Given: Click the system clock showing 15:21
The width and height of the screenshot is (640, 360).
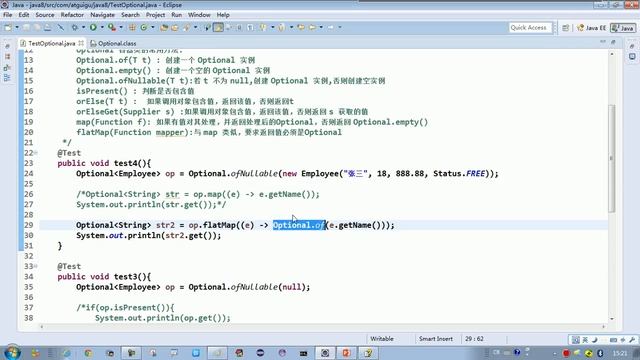Looking at the screenshot, I should [x=620, y=353].
